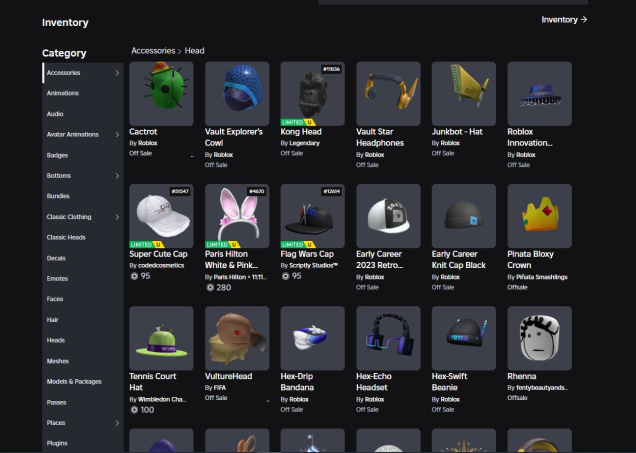Screen dimensions: 636x453
Task: Switch to the Decals category
Action: 56,258
